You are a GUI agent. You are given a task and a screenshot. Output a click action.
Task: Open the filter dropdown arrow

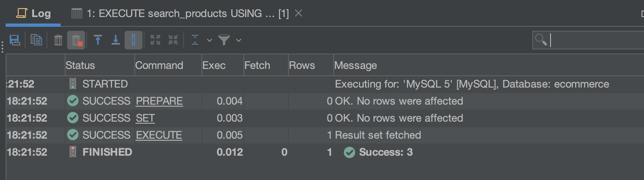point(239,40)
